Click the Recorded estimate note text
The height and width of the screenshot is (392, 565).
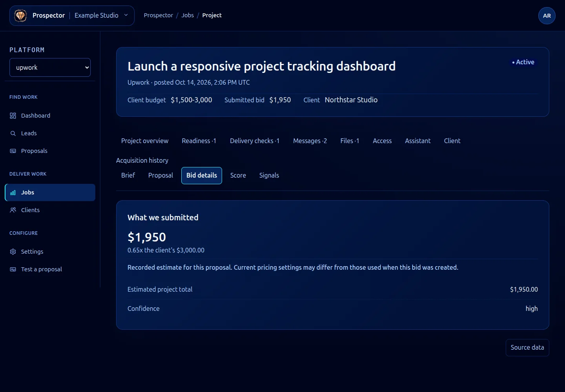[x=293, y=267]
